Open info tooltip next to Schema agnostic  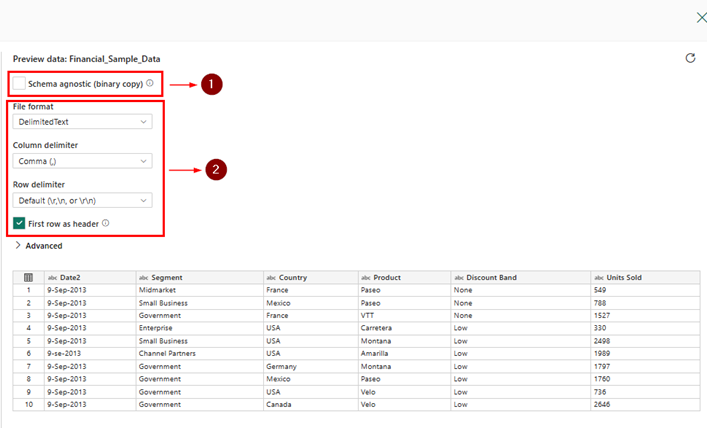tap(150, 83)
